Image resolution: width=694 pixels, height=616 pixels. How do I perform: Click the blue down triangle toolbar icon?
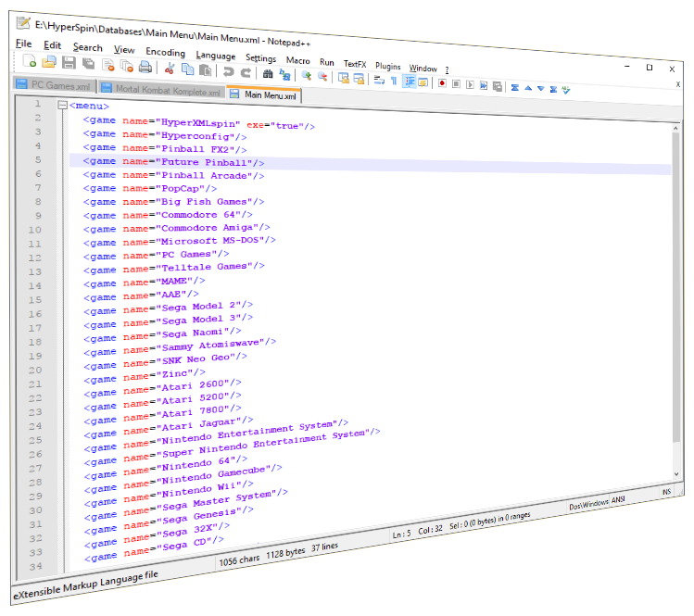[x=541, y=88]
